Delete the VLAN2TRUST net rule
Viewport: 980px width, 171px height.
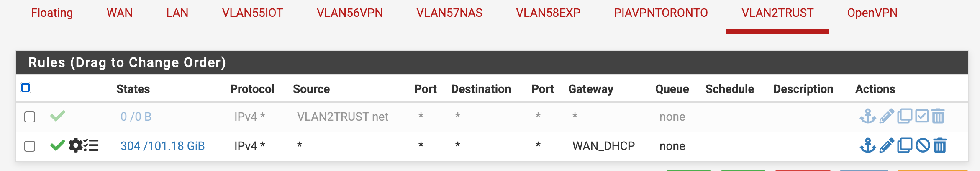pos(938,116)
